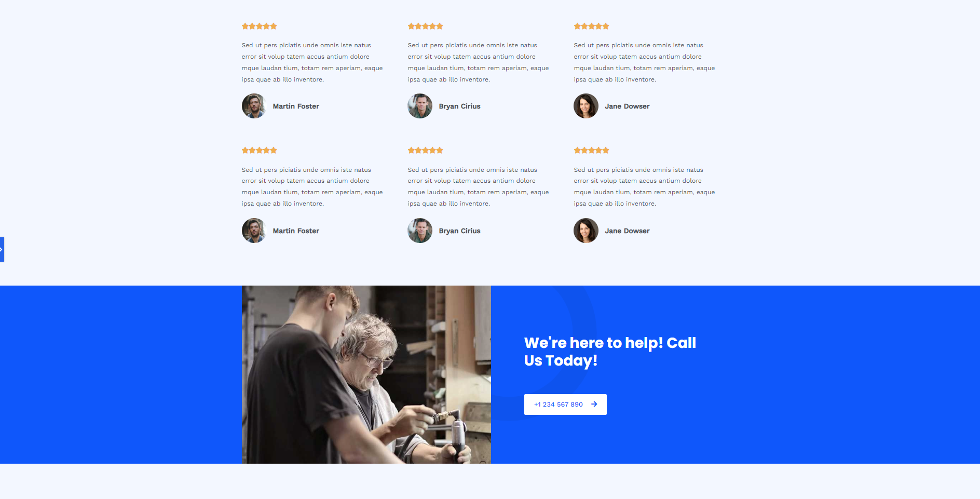Click the star rating above the first Bryan Cirius review

(x=425, y=26)
